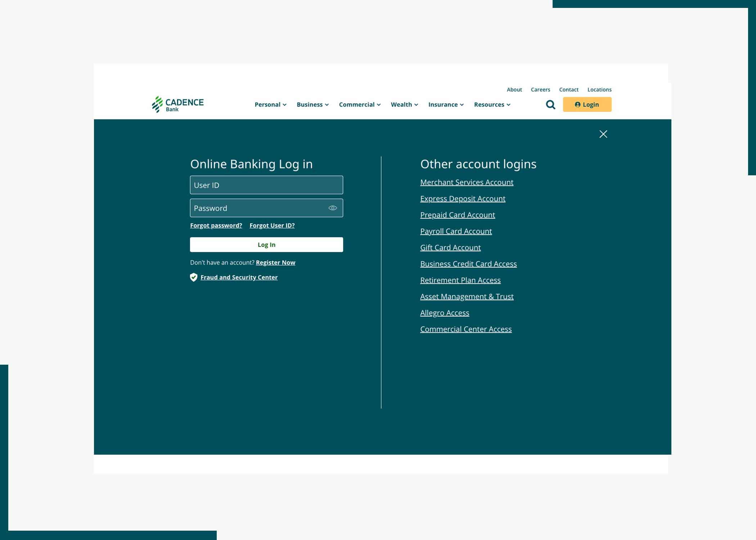Open the Contact page link
Image resolution: width=756 pixels, height=540 pixels.
coord(568,90)
